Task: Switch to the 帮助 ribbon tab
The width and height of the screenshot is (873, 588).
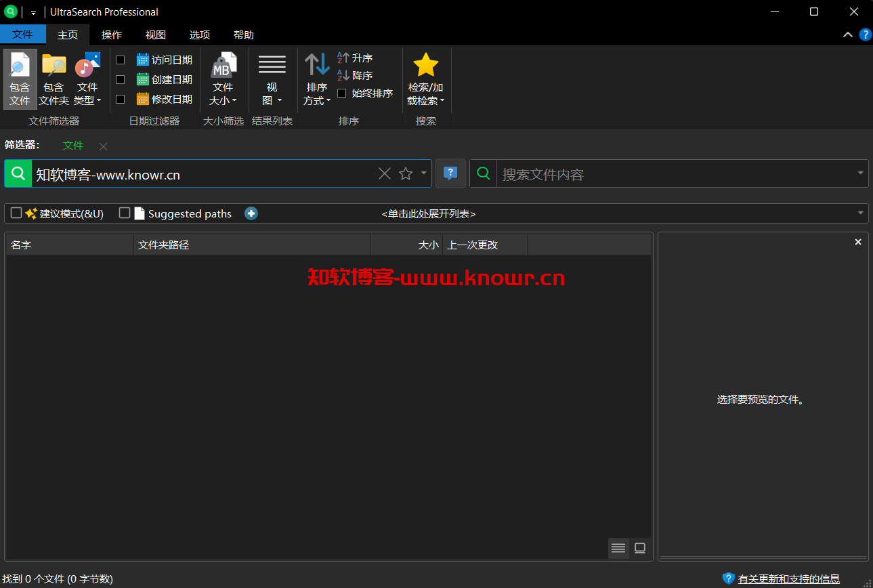Action: click(x=244, y=35)
